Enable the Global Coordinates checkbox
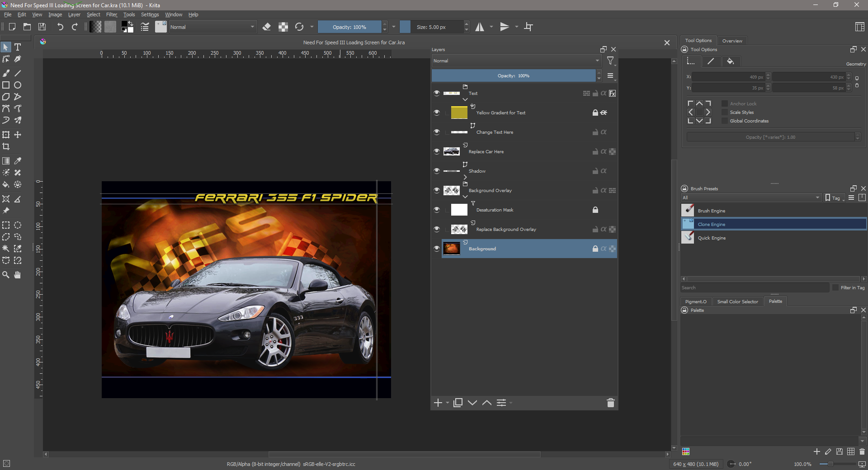Viewport: 868px width, 470px height. tap(725, 121)
